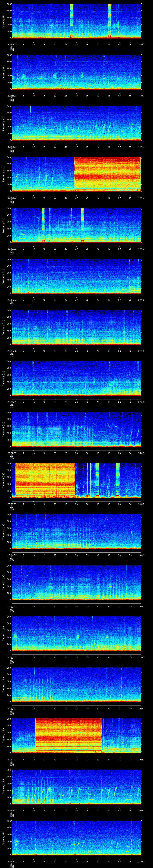Click the 20:24:00 time label
Viewport: 153px width, 868px height.
[x=12, y=555]
